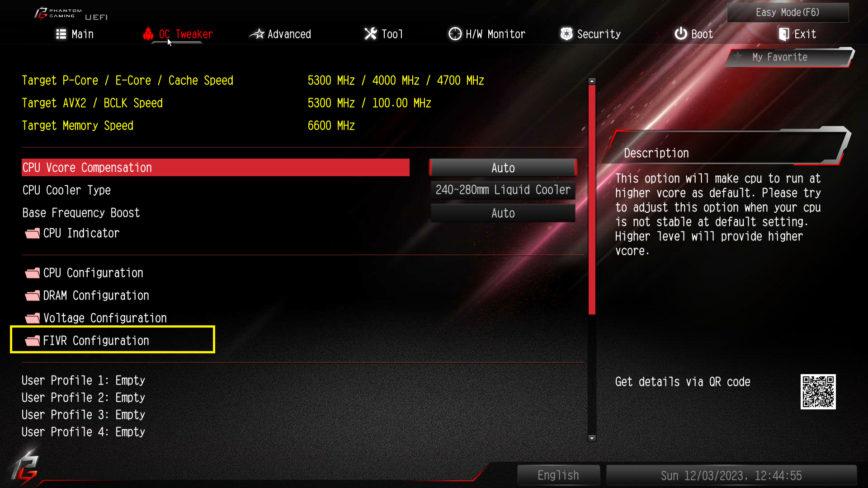The image size is (868, 488).
Task: Click the Exit door icon
Action: coord(784,34)
